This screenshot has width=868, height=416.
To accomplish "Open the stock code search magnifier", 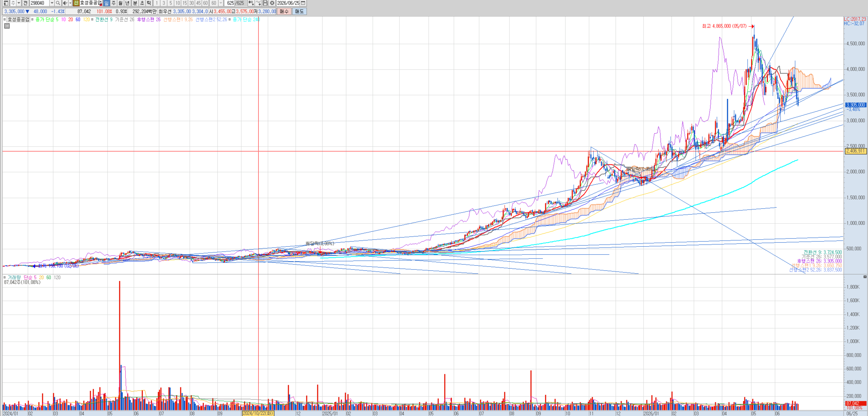I will coord(58,3).
